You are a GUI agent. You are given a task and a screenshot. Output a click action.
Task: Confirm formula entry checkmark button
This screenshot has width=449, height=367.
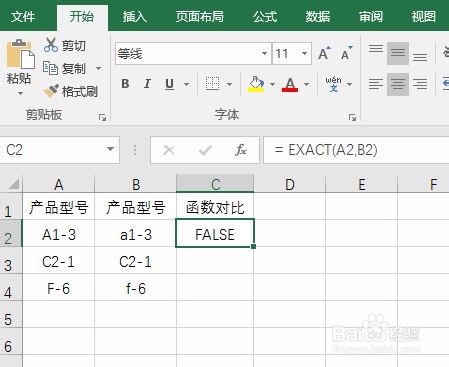205,150
